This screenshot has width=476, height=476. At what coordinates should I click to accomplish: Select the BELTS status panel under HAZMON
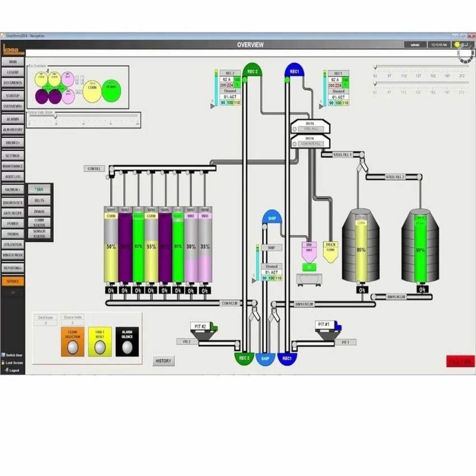point(39,200)
